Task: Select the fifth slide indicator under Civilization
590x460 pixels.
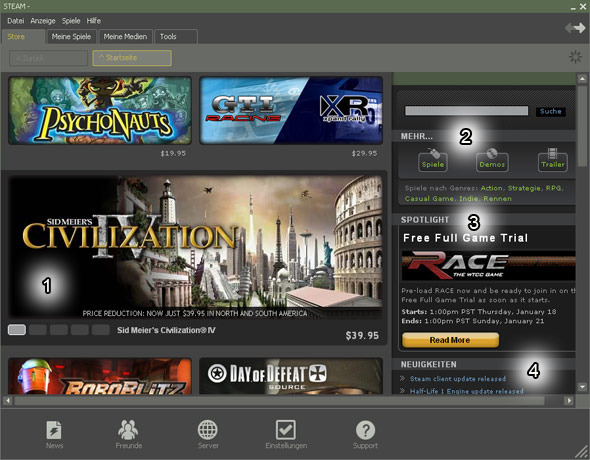Action: 101,330
